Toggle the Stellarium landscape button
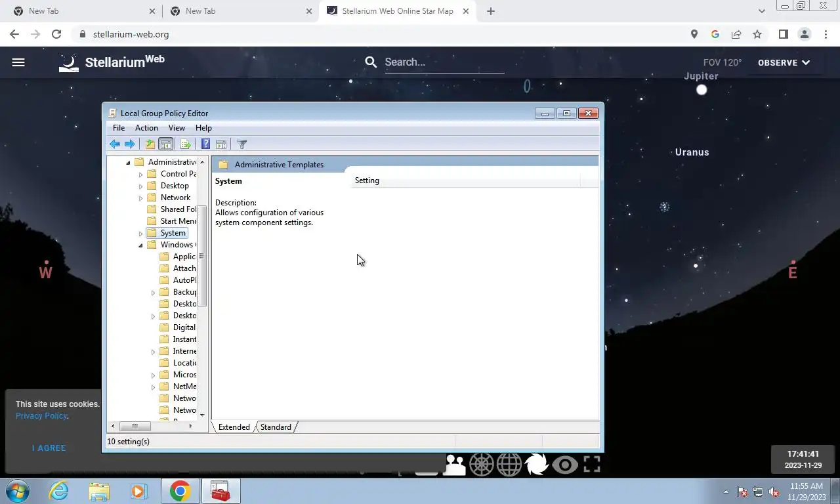Screen dimensions: 840x504 (455, 465)
